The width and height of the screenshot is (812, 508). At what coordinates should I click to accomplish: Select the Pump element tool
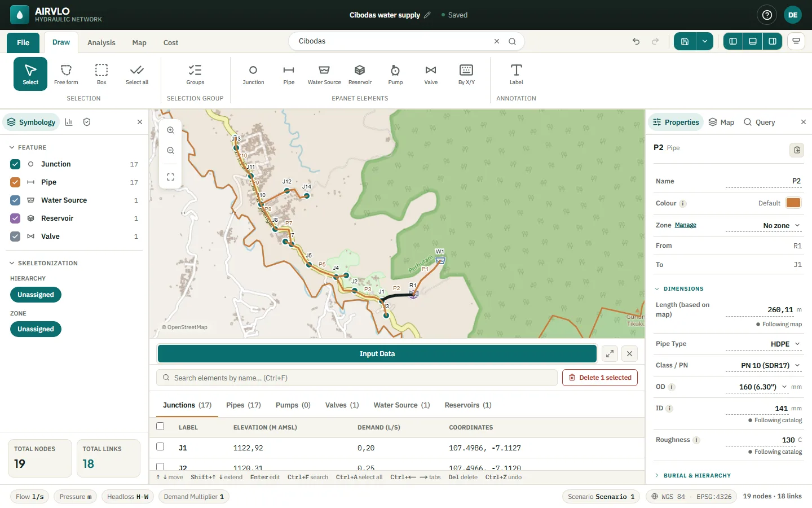pyautogui.click(x=395, y=74)
